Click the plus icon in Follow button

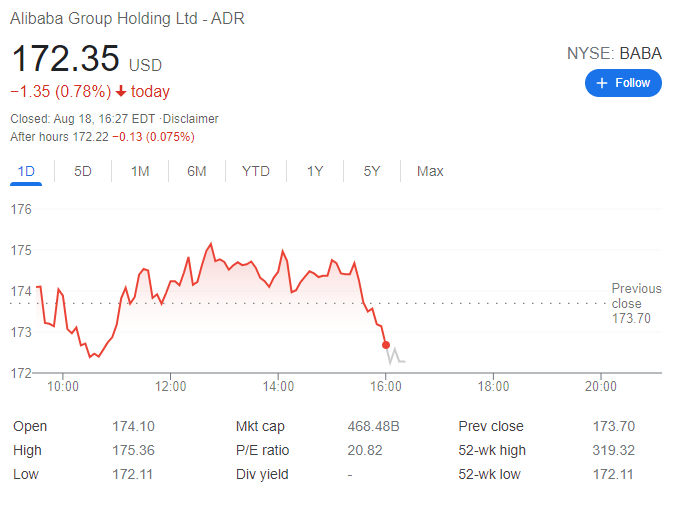click(602, 83)
